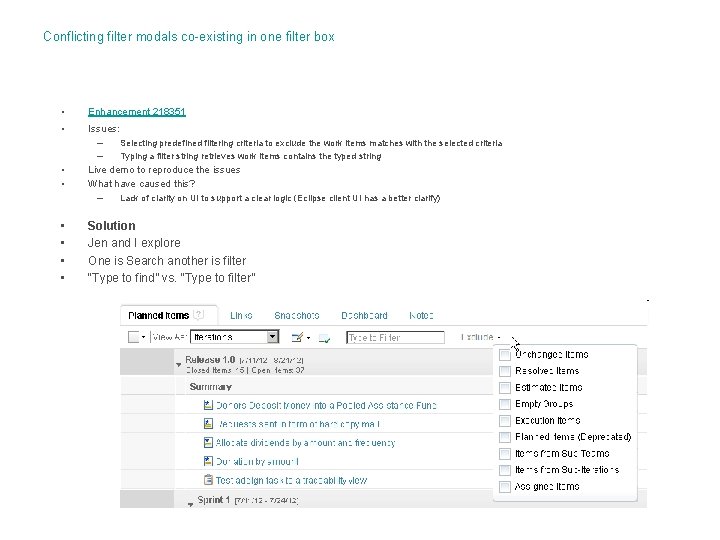Check the Planned Items (Deprecated) option

505,437
